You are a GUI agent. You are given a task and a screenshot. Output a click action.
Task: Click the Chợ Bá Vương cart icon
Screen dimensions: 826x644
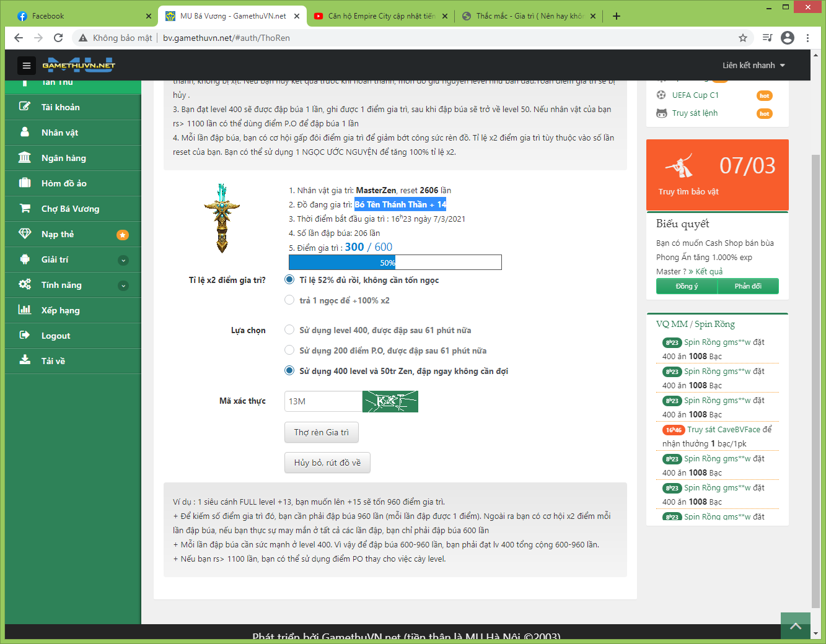(x=25, y=208)
